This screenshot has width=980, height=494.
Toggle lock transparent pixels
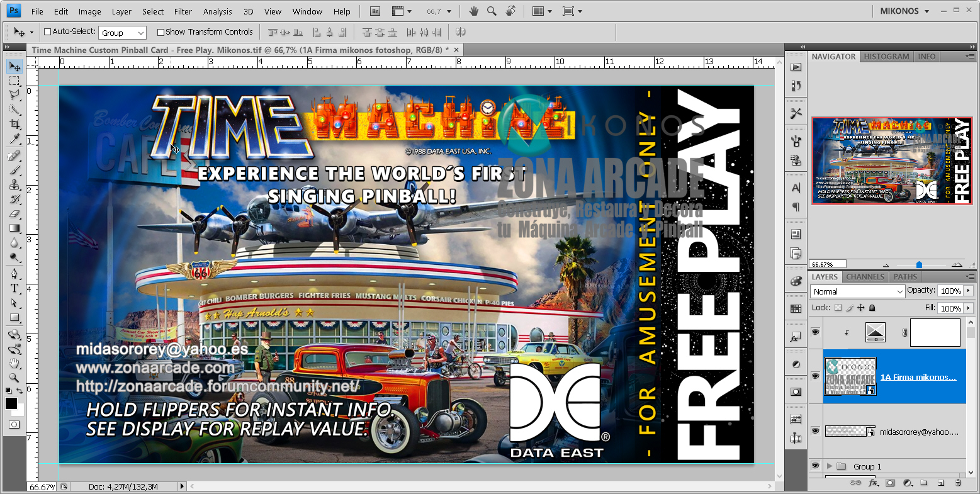coord(838,308)
